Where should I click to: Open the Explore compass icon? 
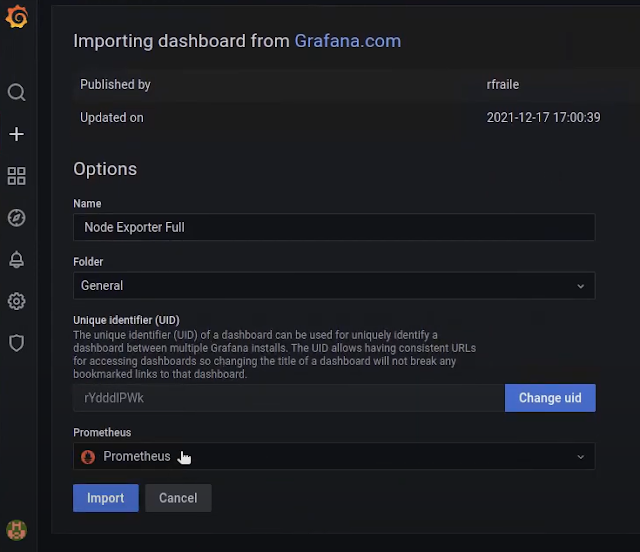(x=17, y=218)
